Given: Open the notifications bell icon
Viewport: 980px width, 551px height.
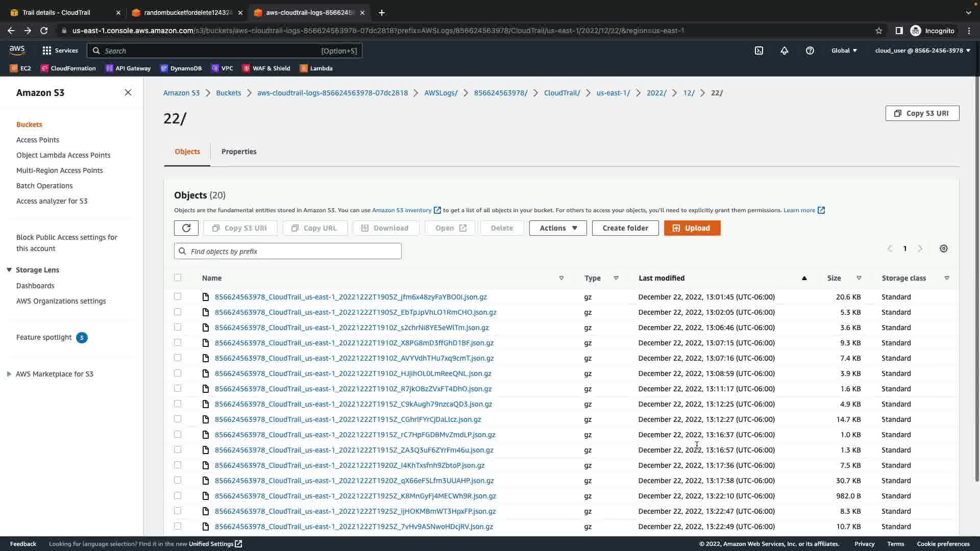Looking at the screenshot, I should (785, 51).
